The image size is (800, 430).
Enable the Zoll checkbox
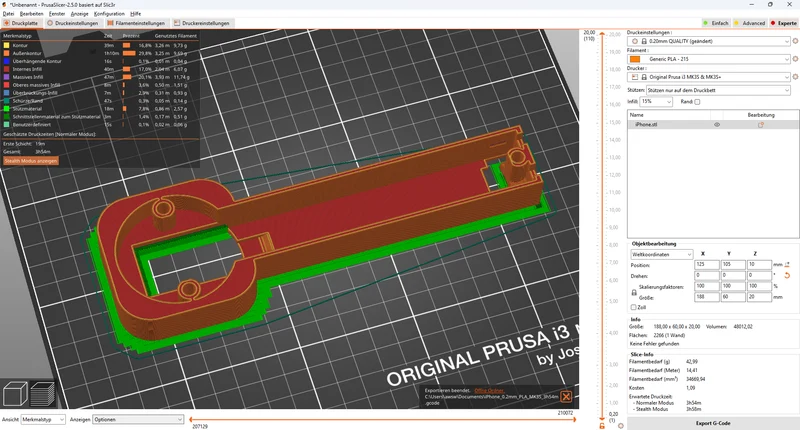click(634, 308)
